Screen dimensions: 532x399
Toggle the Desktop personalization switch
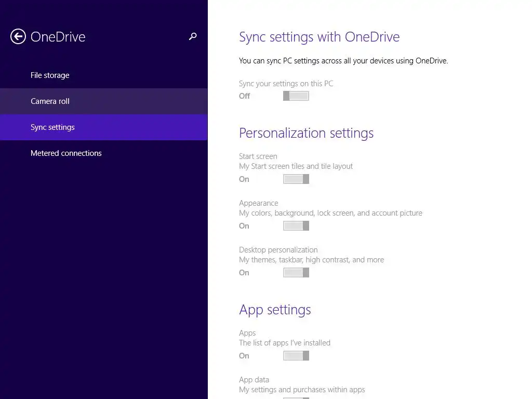[x=296, y=272]
